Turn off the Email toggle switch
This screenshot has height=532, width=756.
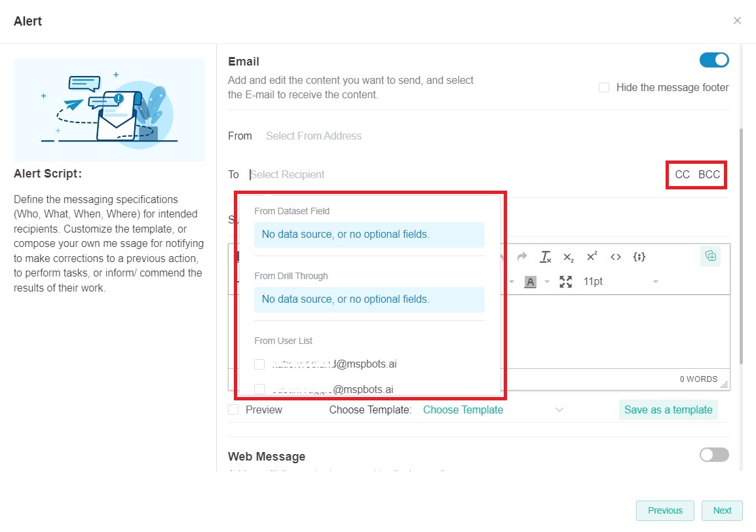pos(714,60)
